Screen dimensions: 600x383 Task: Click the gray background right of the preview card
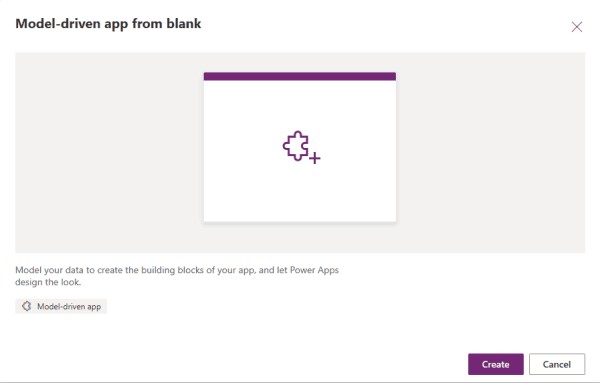[x=491, y=152]
